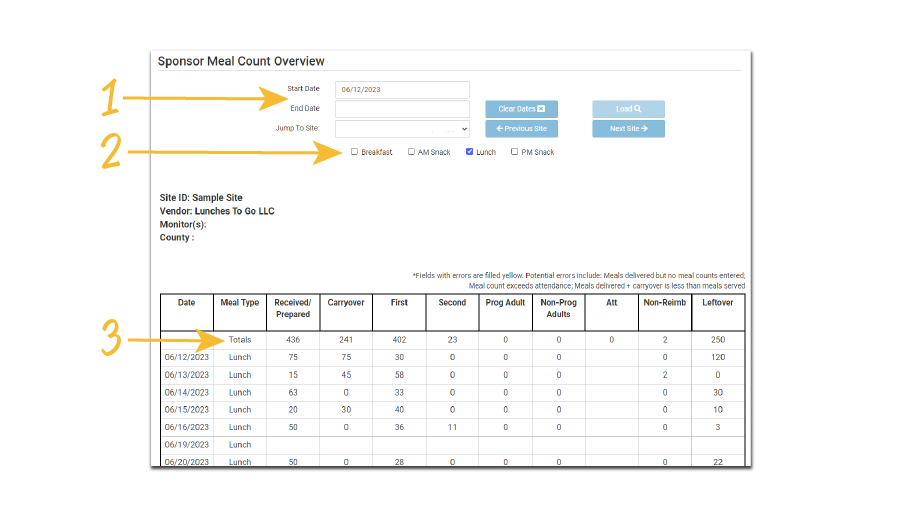Select the Leftover column header
The image size is (900, 525).
(x=718, y=302)
